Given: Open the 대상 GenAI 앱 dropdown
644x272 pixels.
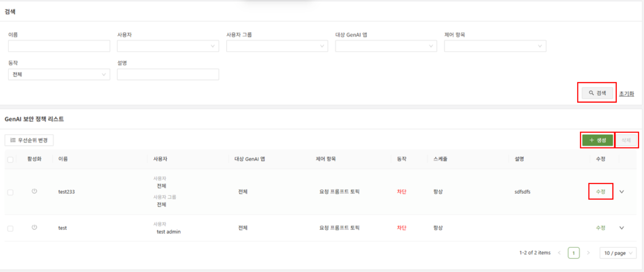Looking at the screenshot, I should click(386, 46).
